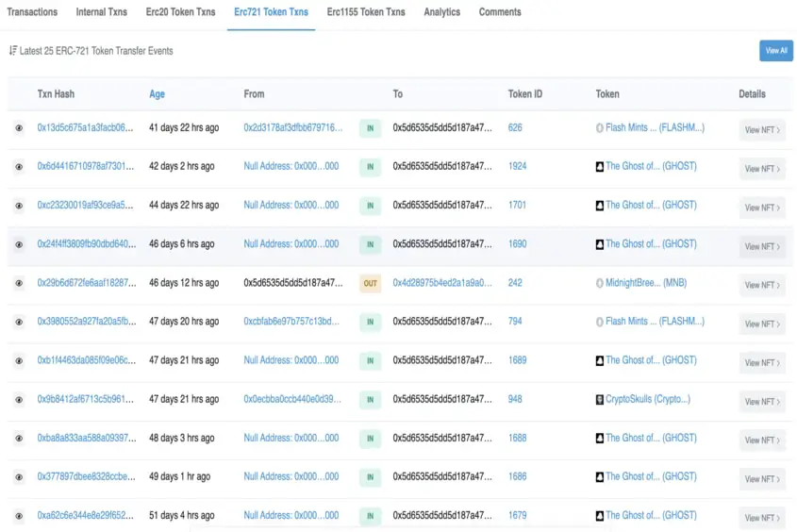This screenshot has height=532, width=797.
Task: Open the Erc1155 Token Txns tab
Action: pyautogui.click(x=366, y=11)
